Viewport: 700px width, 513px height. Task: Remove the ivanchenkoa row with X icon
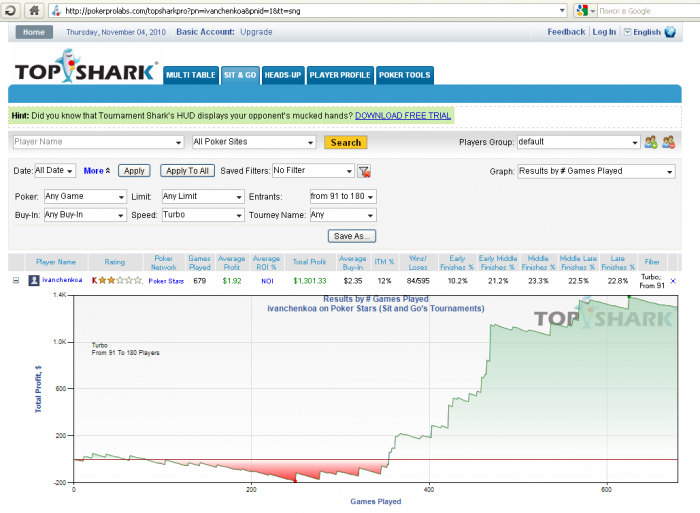pos(673,281)
